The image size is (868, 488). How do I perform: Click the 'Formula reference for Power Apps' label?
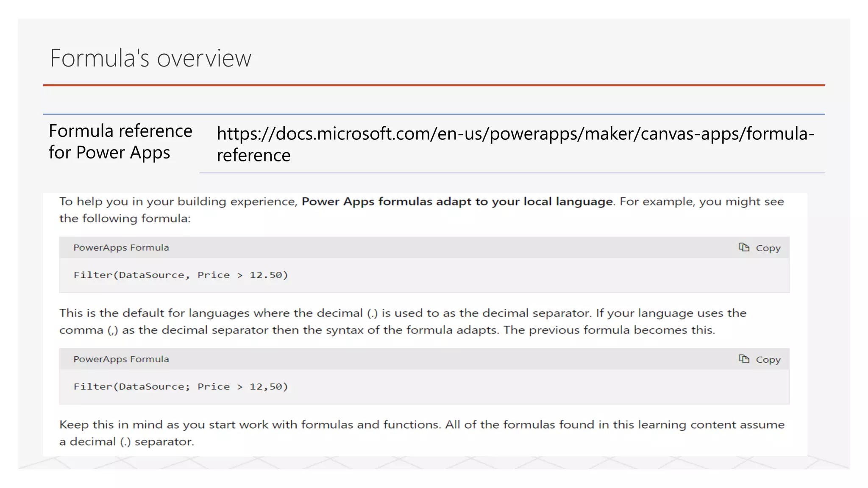point(120,141)
